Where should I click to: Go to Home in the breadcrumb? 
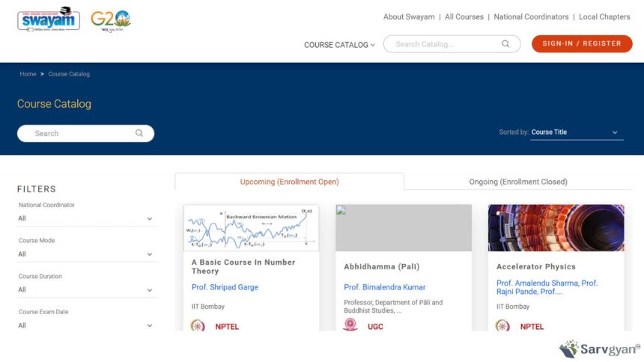28,74
